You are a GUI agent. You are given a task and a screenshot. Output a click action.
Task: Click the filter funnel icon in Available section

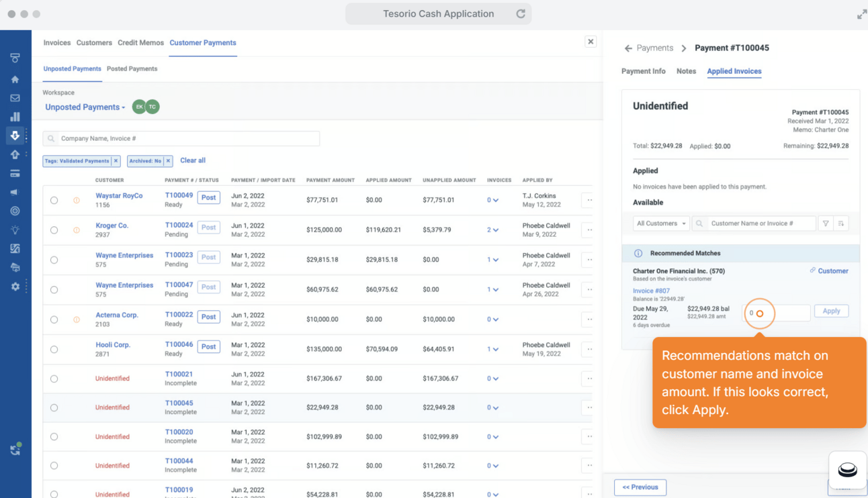tap(826, 223)
